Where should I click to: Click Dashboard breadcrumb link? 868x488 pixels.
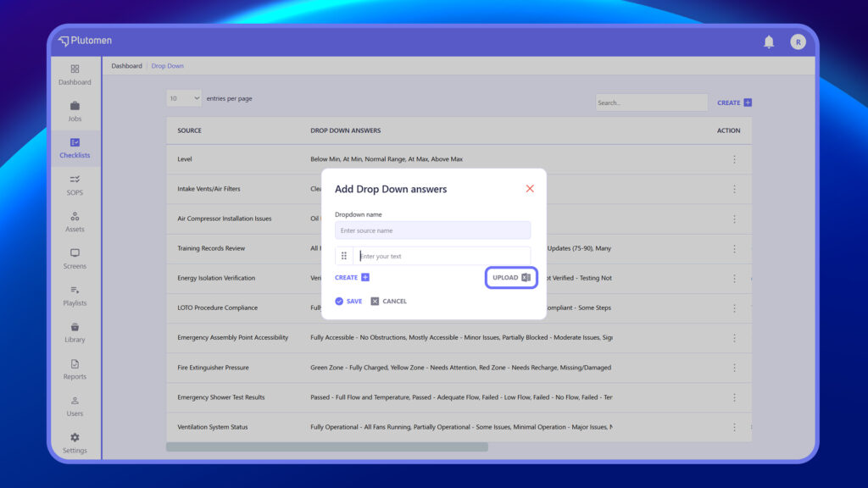coord(127,66)
